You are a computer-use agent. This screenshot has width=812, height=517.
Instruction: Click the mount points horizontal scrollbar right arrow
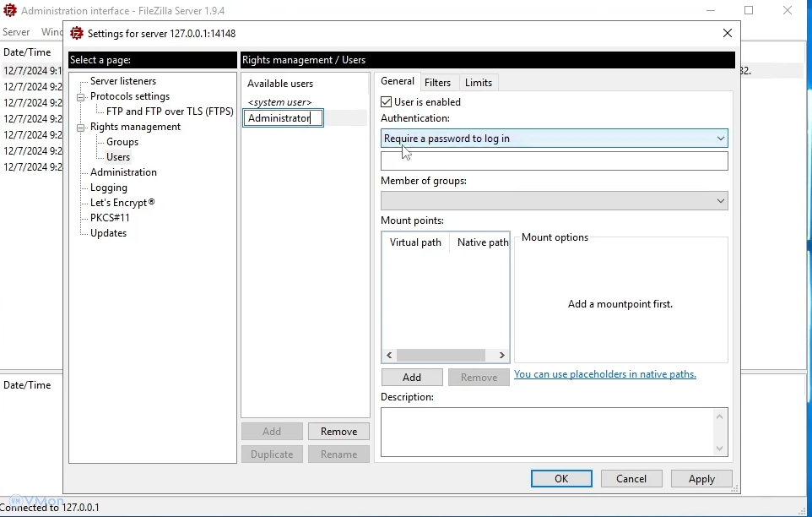point(501,356)
